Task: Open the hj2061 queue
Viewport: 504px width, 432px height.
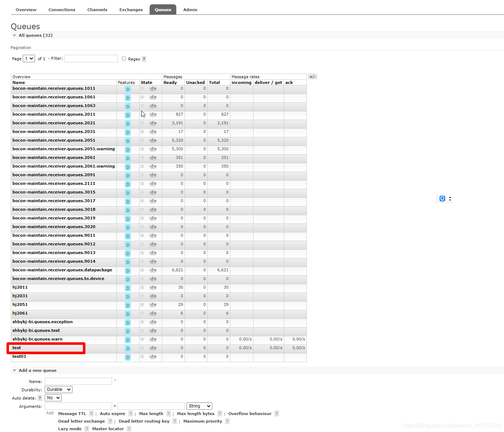Action: coord(20,313)
